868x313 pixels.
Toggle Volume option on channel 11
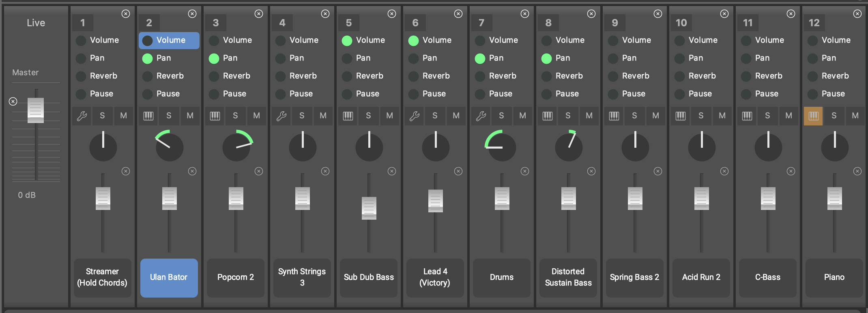[x=746, y=41]
